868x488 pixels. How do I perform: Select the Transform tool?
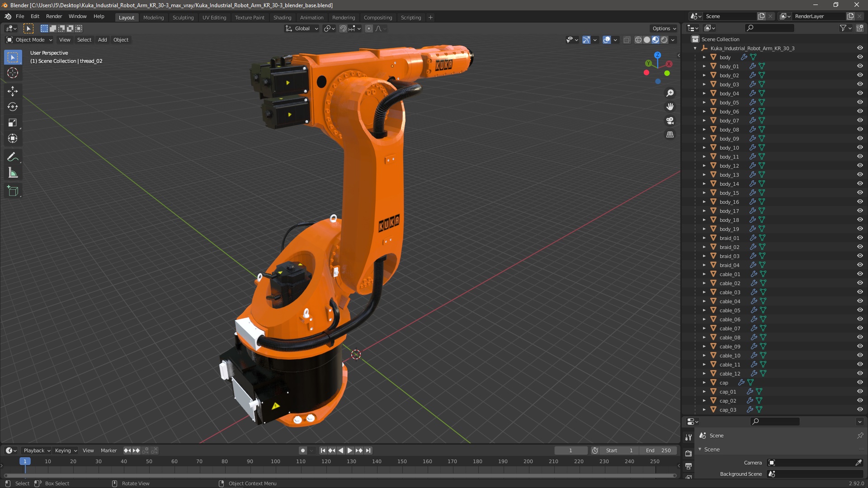pyautogui.click(x=13, y=139)
